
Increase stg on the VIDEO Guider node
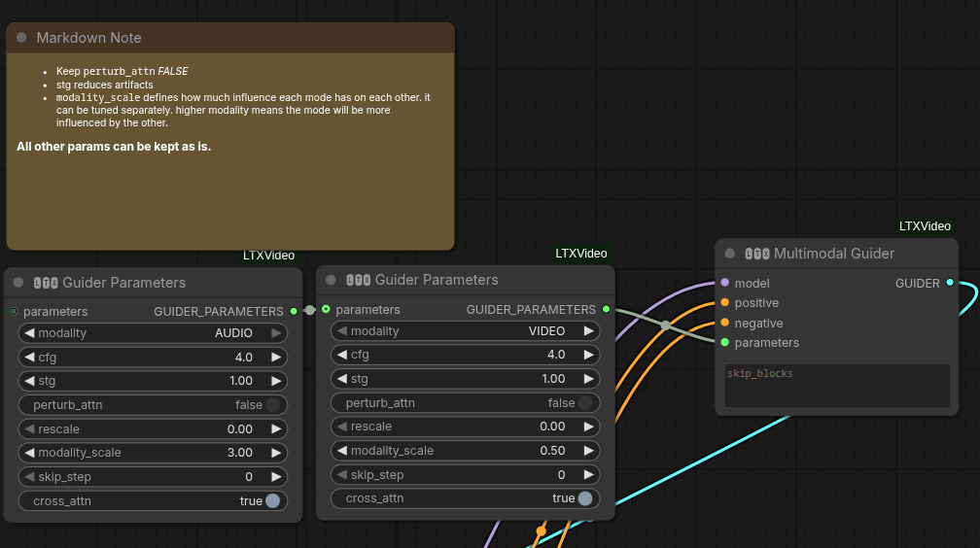click(x=589, y=379)
